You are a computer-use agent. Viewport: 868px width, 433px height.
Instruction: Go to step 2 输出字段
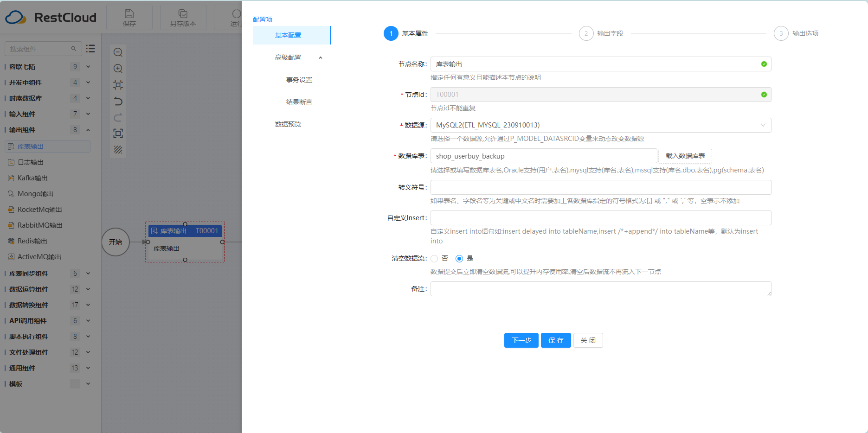click(601, 33)
